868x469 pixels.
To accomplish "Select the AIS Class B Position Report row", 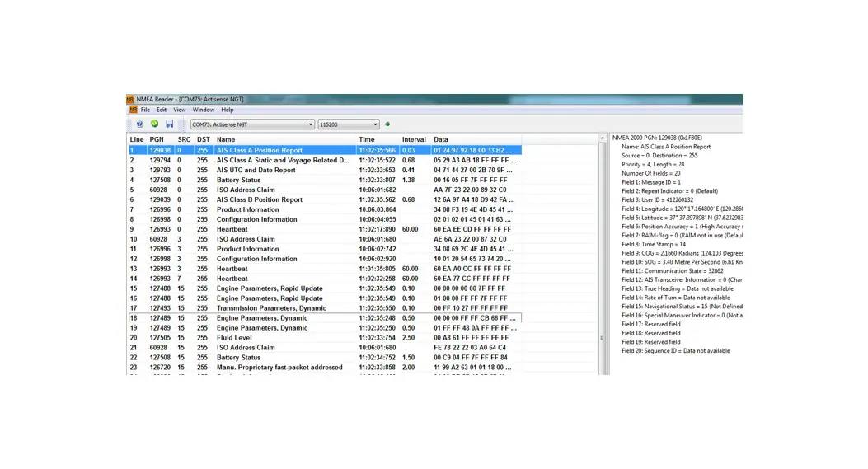I will [x=325, y=200].
